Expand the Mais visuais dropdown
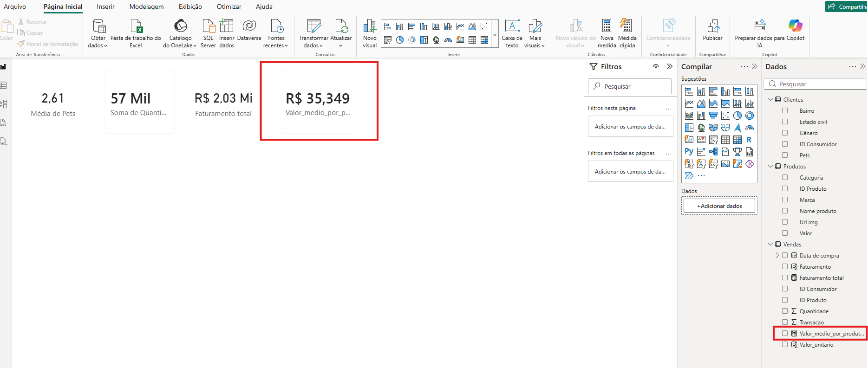Viewport: 868px width, 368px height. point(535,42)
